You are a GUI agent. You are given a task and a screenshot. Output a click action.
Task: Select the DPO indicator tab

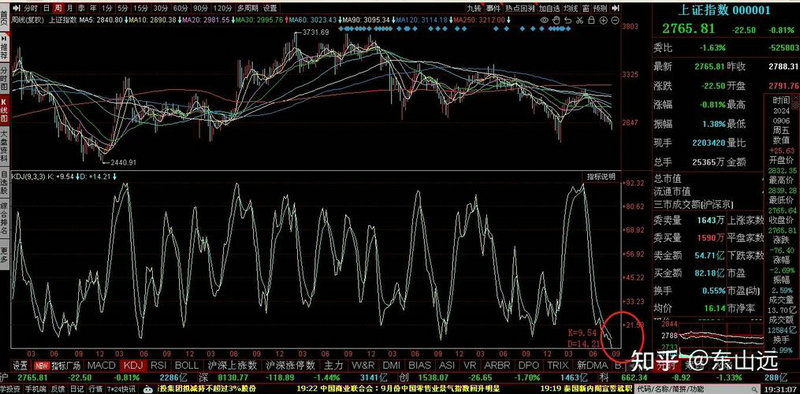[x=529, y=365]
